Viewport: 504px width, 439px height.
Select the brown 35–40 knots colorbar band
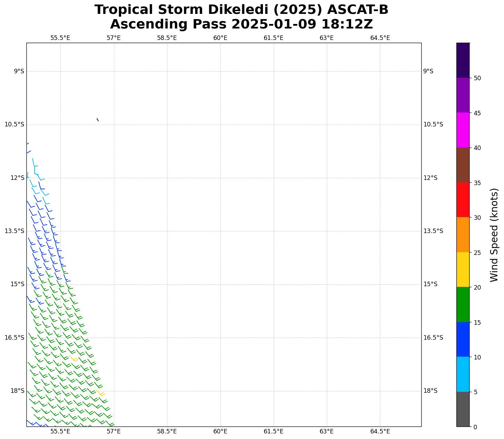point(463,165)
